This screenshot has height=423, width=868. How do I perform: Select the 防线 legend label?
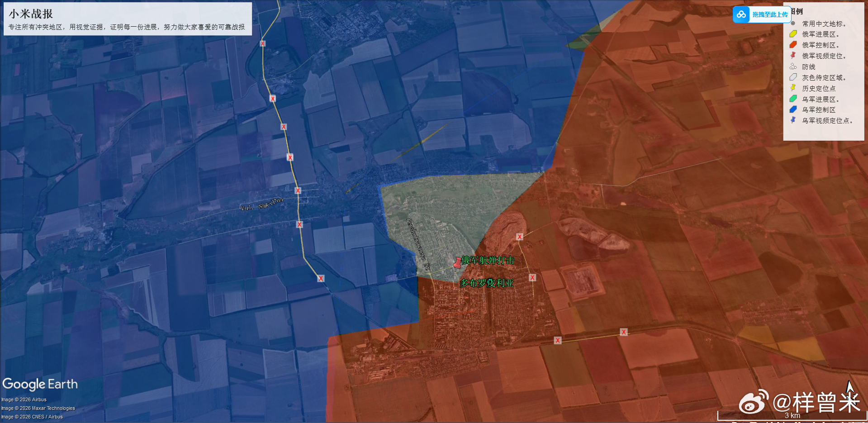click(809, 67)
